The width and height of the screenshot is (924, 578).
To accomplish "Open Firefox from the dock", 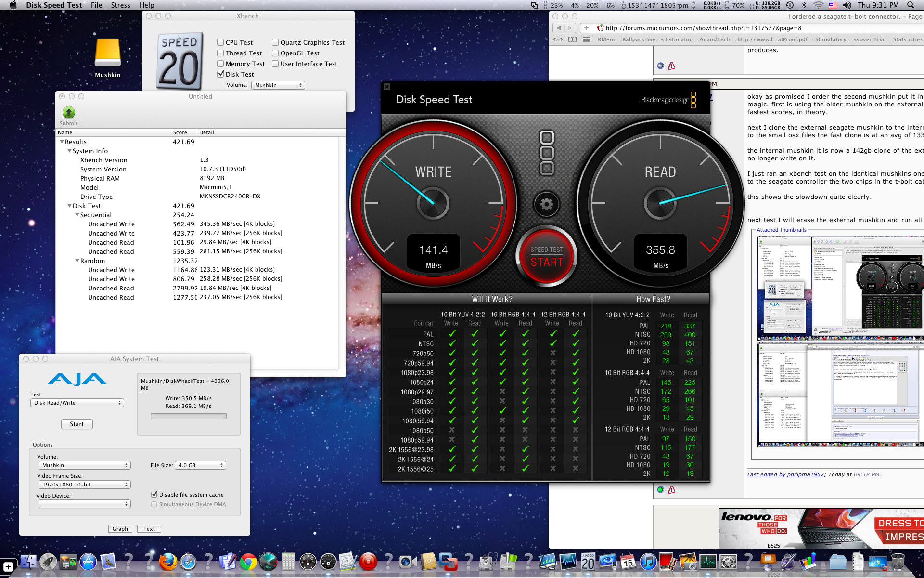I will point(168,562).
